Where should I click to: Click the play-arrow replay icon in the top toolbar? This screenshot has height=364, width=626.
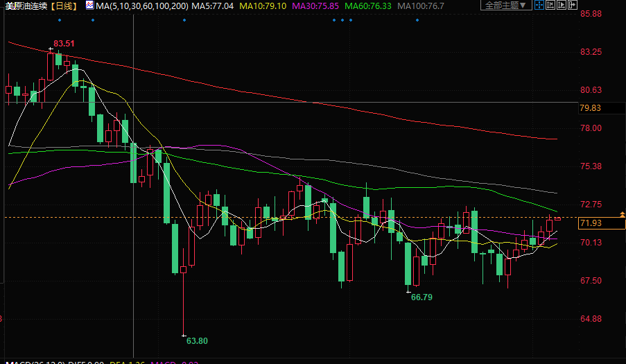point(561,6)
